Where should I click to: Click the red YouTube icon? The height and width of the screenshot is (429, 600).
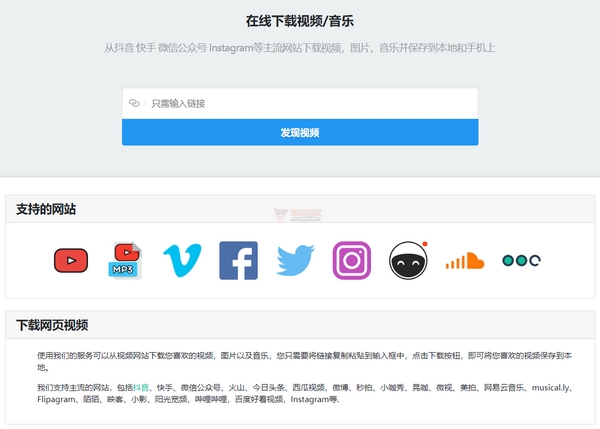[71, 261]
